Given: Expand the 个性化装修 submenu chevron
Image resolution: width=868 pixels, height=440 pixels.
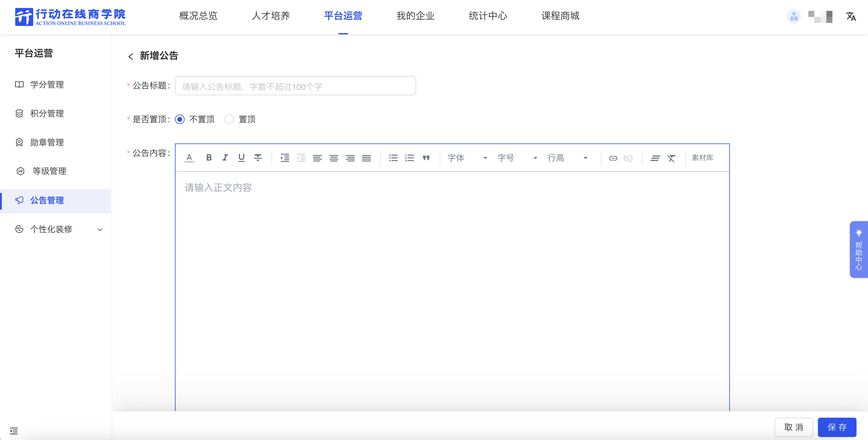Looking at the screenshot, I should click(x=100, y=230).
